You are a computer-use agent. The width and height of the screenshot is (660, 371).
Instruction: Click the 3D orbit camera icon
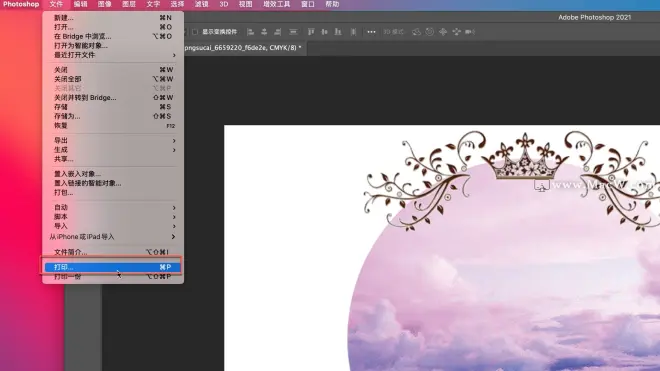416,32
